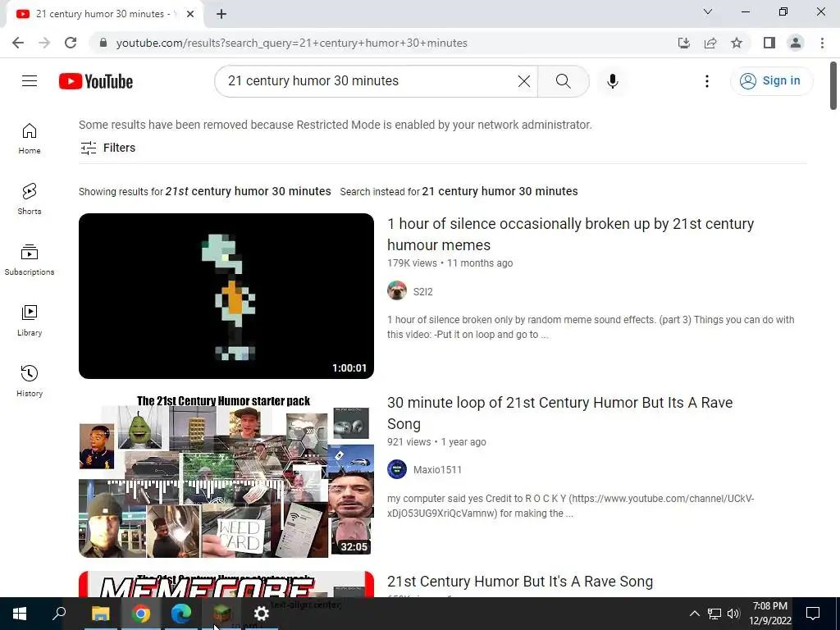Close the 21 century humor tab
Viewport: 840px width, 630px height.
click(190, 14)
